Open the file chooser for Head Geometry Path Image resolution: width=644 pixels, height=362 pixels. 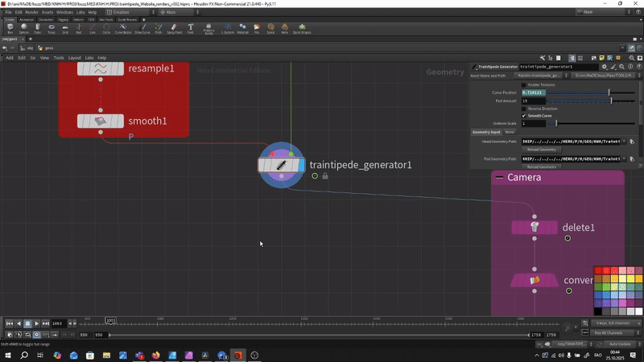(x=632, y=142)
